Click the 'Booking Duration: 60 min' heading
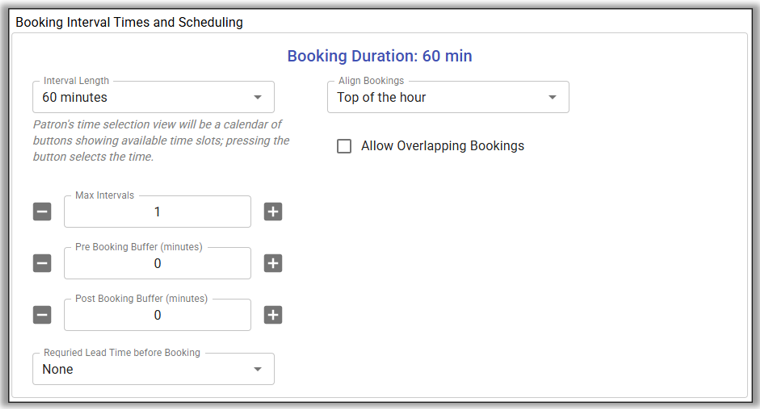 [x=379, y=56]
